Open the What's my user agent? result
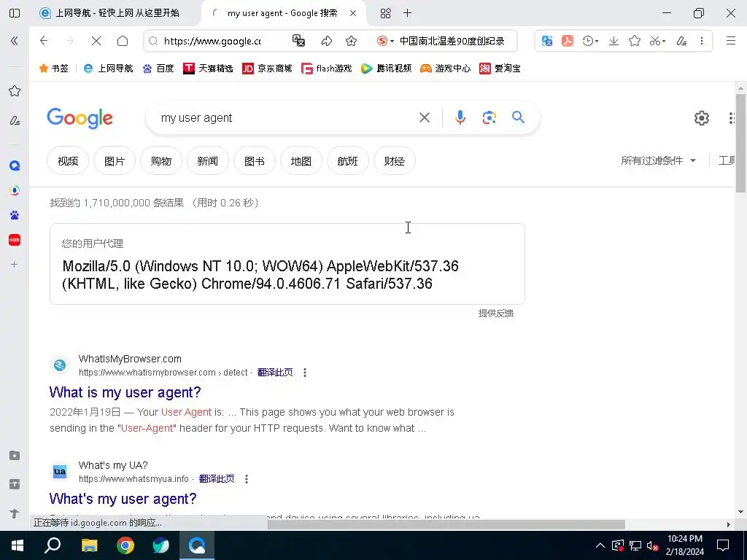This screenshot has height=560, width=747. [123, 499]
